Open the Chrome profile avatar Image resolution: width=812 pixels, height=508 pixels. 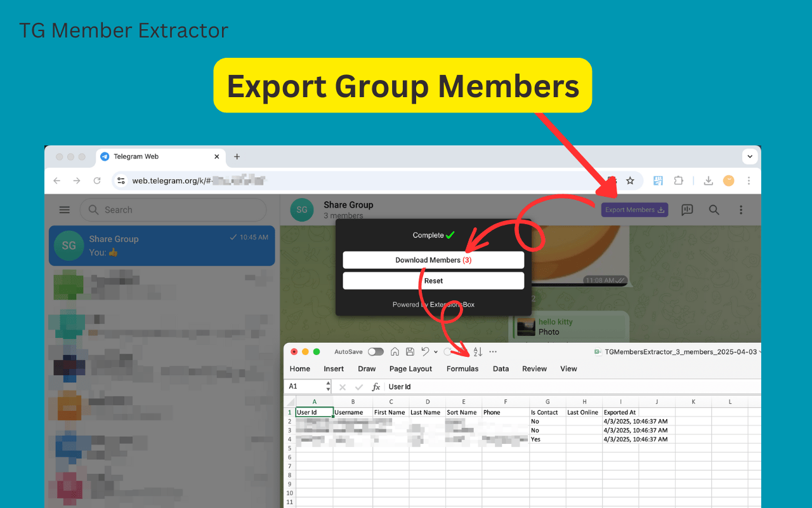[729, 181]
